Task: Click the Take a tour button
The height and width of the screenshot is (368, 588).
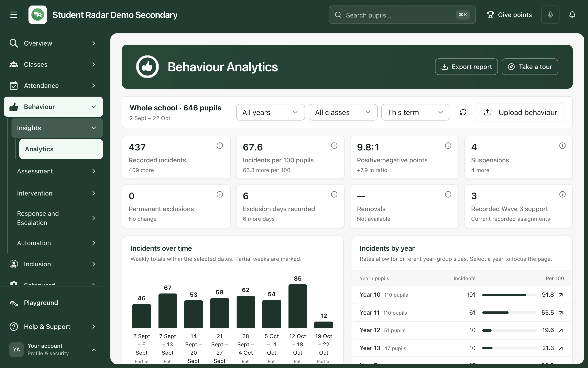Action: [530, 67]
